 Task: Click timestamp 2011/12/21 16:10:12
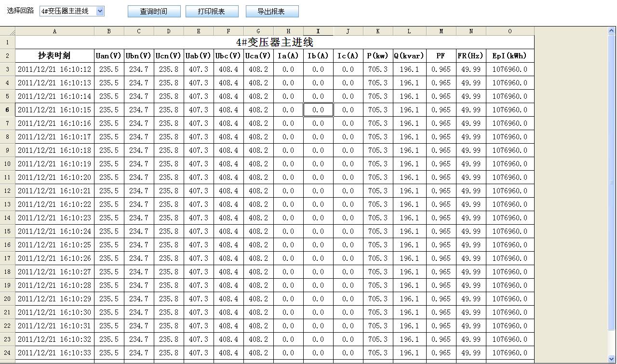point(54,69)
